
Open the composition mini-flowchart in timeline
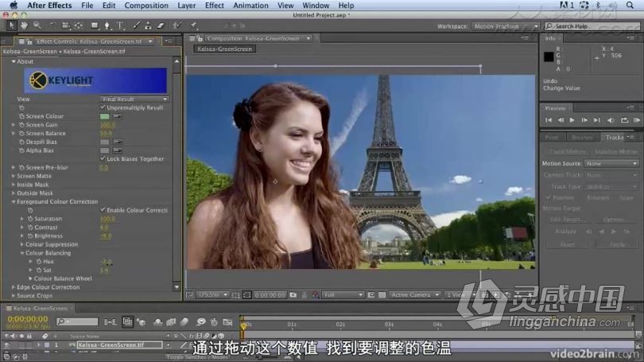pyautogui.click(x=110, y=322)
